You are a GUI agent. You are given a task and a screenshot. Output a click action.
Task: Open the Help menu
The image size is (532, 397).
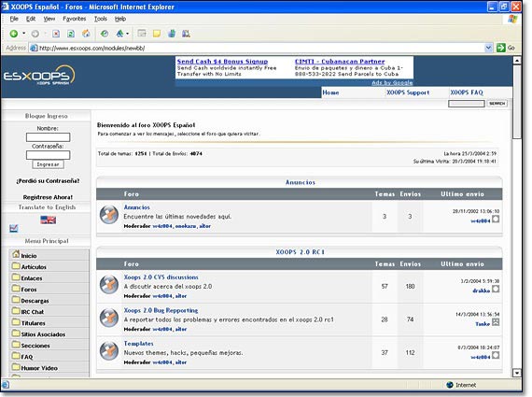(x=120, y=19)
